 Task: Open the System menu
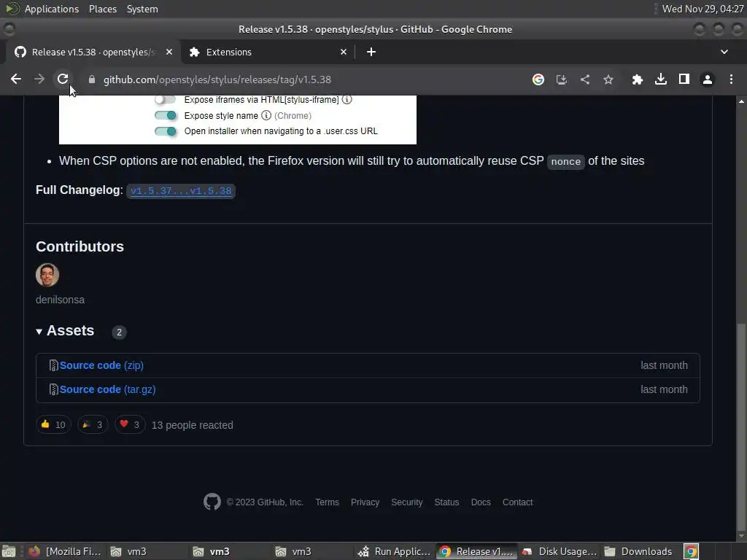coord(142,9)
